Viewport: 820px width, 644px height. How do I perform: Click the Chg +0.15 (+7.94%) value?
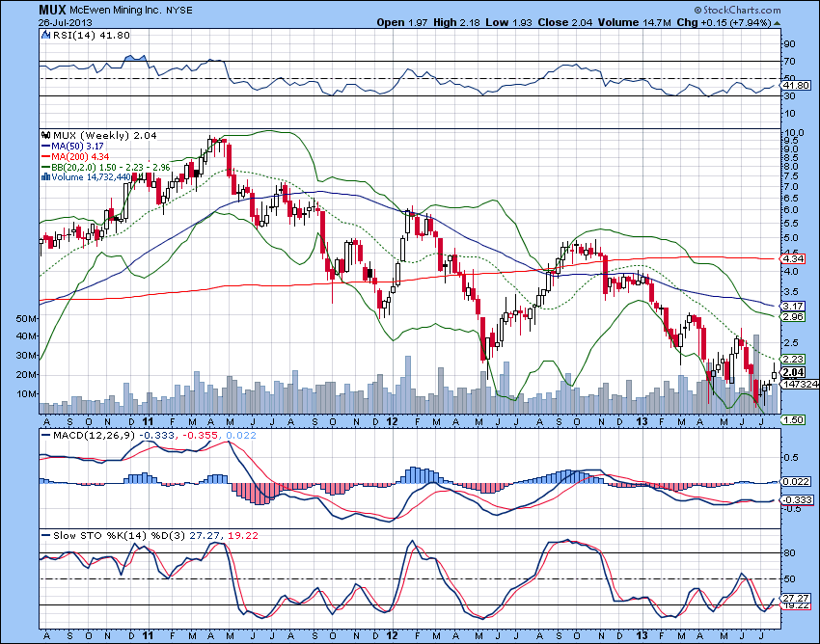coord(724,22)
